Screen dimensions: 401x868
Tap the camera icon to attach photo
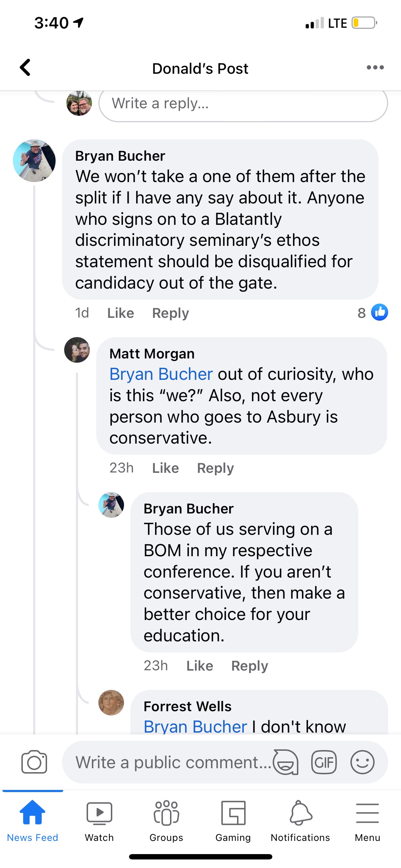[34, 762]
